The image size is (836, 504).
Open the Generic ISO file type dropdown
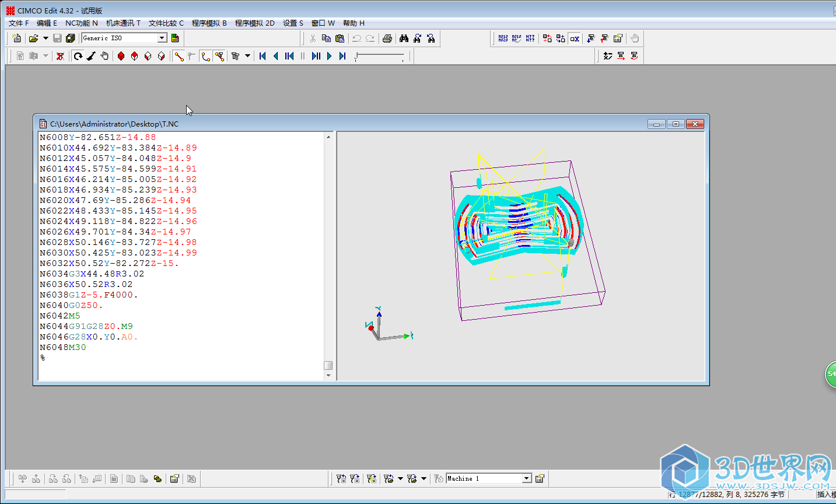coord(162,38)
